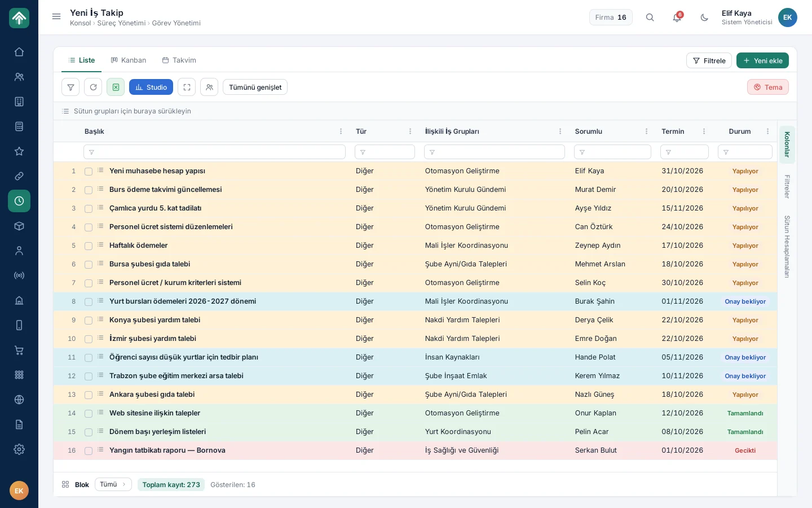Open the Durum column menu
This screenshot has height=508, width=812.
coord(767,132)
